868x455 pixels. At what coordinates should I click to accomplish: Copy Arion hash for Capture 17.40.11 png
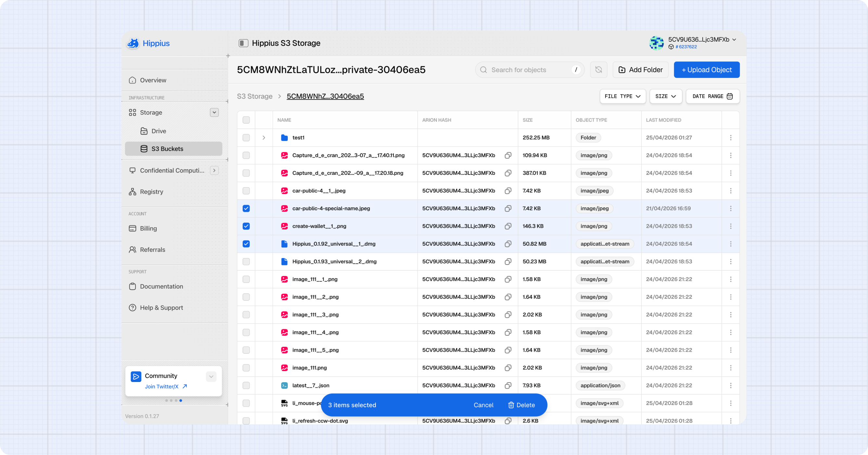[508, 155]
